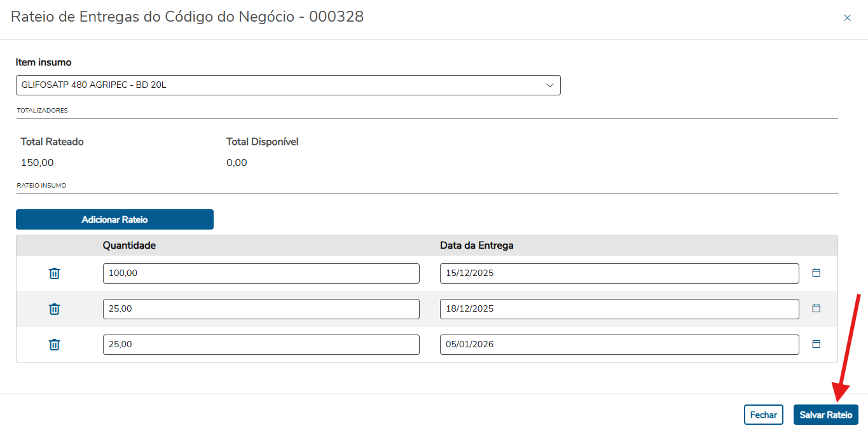Image resolution: width=868 pixels, height=428 pixels.
Task: Open calendar picker for 18/12/2025 date
Action: tap(816, 308)
